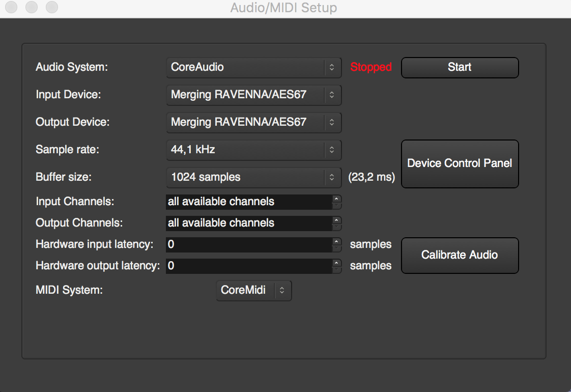Viewport: 571px width, 392px height.
Task: Focus the Hardware input latency field
Action: click(x=248, y=244)
